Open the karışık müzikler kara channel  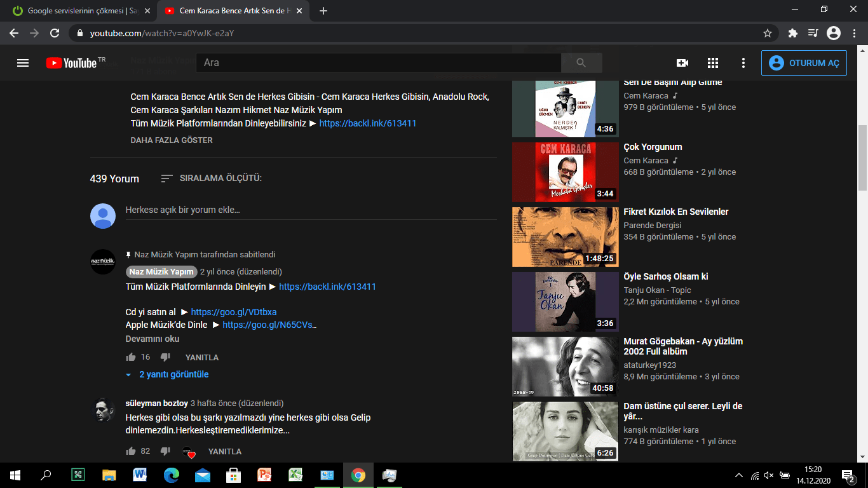click(661, 430)
